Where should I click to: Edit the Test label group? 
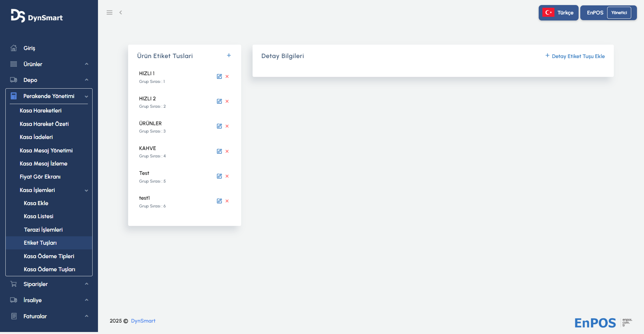click(219, 176)
